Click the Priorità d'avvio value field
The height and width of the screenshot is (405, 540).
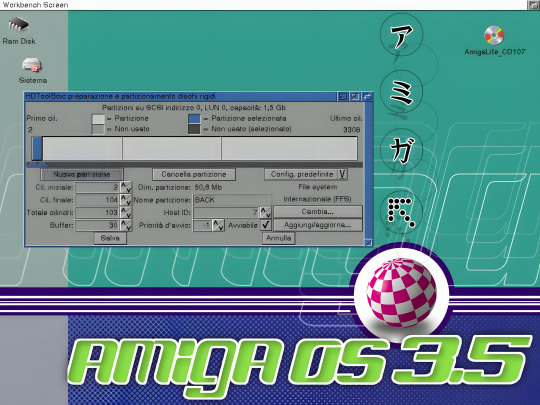click(202, 225)
